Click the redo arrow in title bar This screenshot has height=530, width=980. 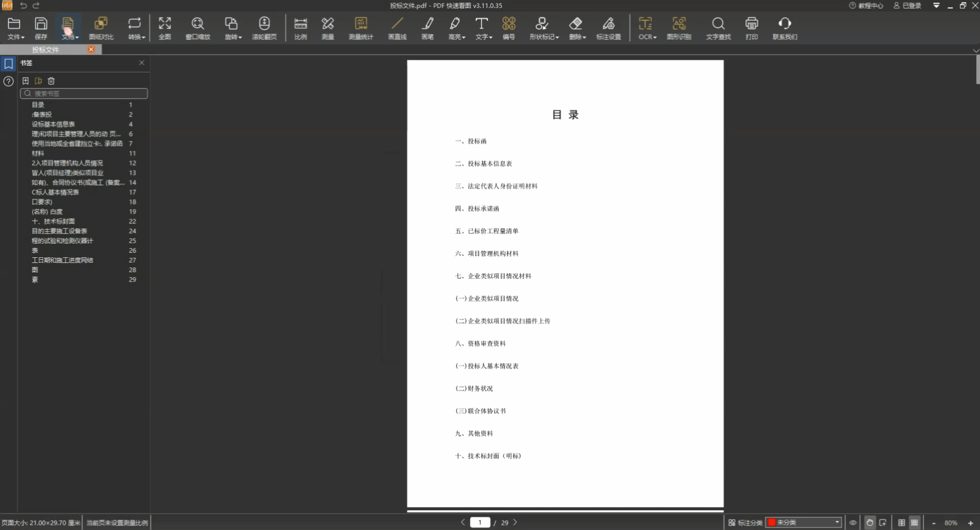(36, 6)
